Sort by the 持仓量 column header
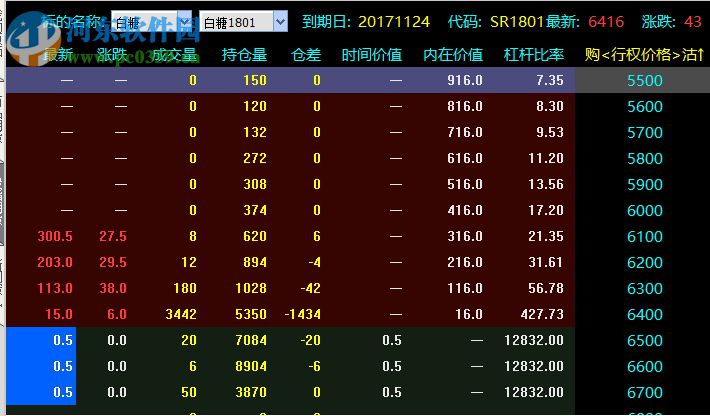 pos(244,55)
